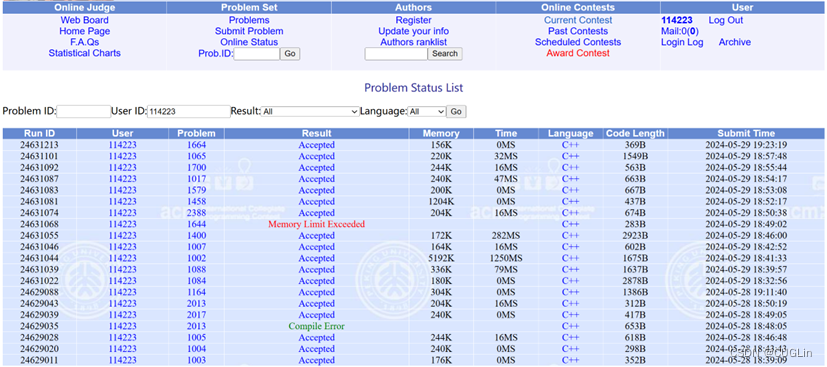Open the Archive link
Screen dimensions: 827x367
pos(735,42)
